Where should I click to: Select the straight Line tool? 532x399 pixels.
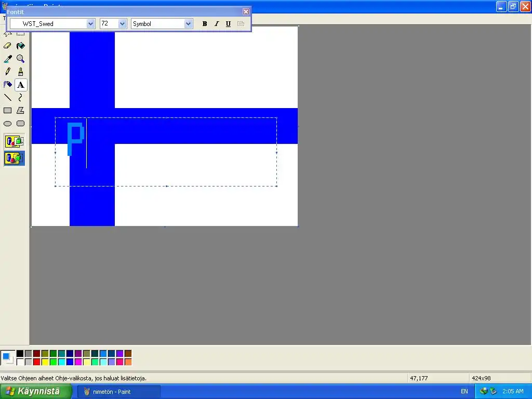pyautogui.click(x=7, y=97)
